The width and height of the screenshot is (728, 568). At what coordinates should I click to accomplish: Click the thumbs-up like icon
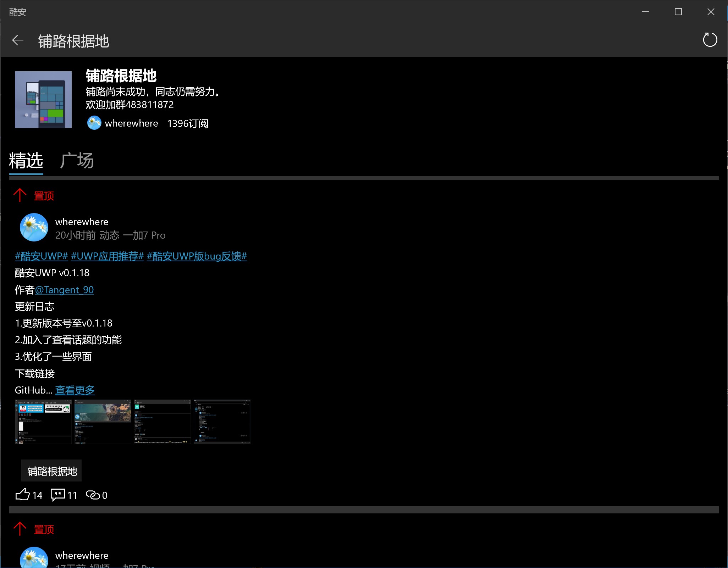23,494
